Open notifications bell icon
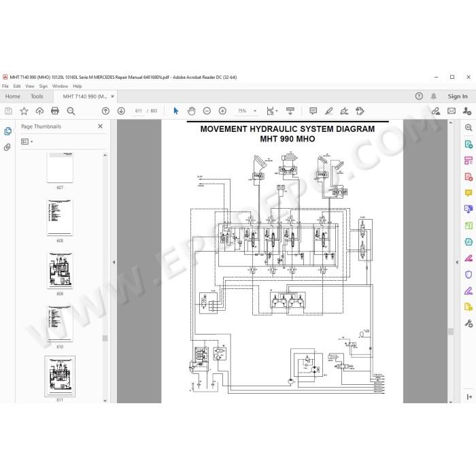This screenshot has height=476, width=476. click(434, 97)
